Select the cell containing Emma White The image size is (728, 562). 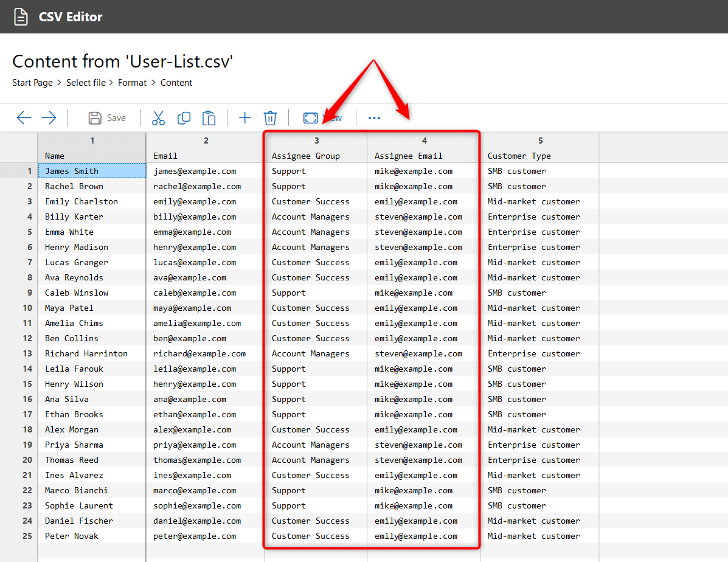(x=91, y=232)
